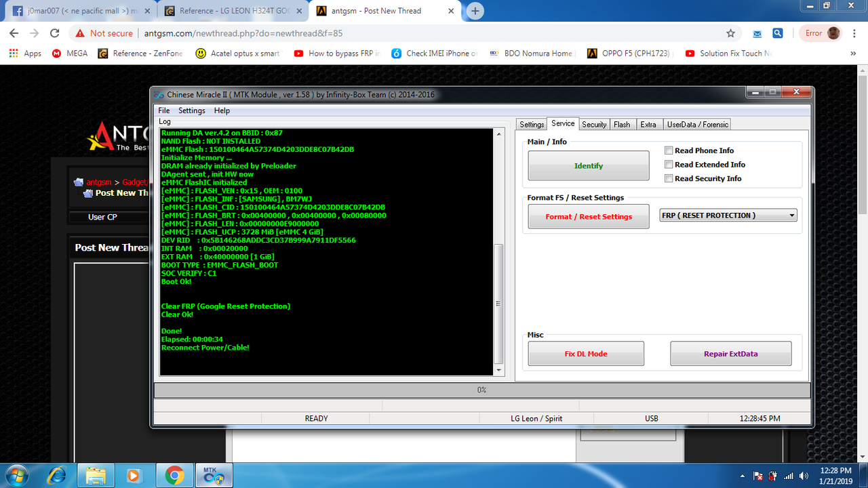
Task: Open a new browser tab
Action: point(475,11)
